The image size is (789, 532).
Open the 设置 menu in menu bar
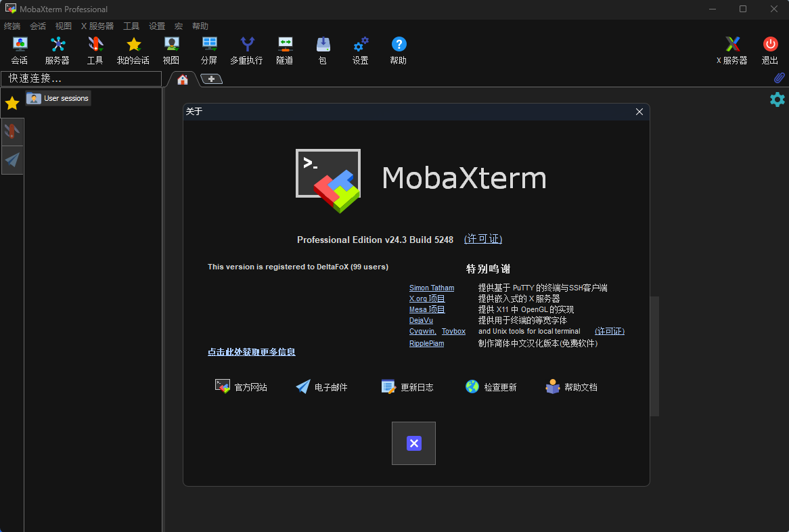coord(157,26)
